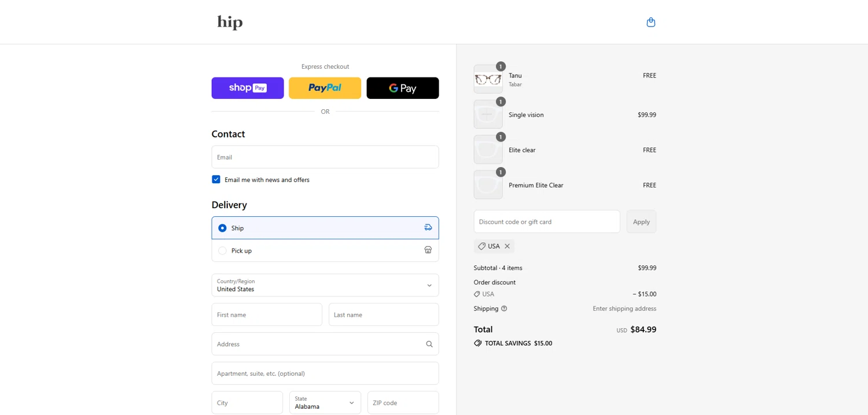Image resolution: width=868 pixels, height=415 pixels.
Task: Focus the City field
Action: point(247,403)
